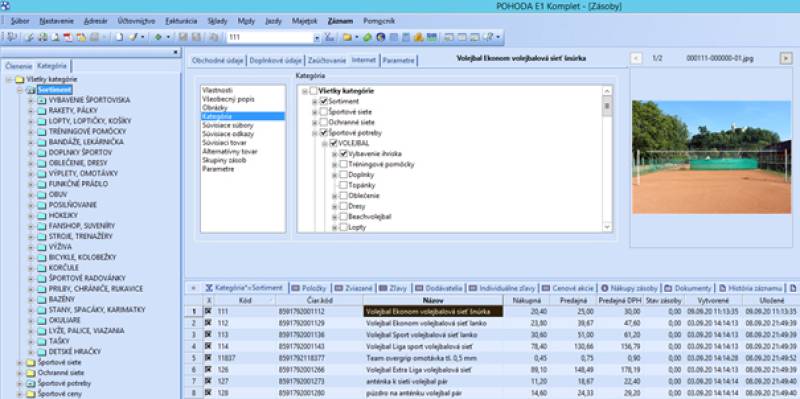Click the new blank record toolbar icon

119,37
